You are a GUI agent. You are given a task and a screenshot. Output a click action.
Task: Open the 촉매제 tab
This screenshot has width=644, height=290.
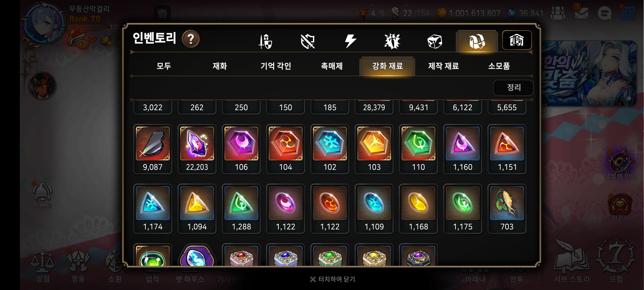click(332, 66)
